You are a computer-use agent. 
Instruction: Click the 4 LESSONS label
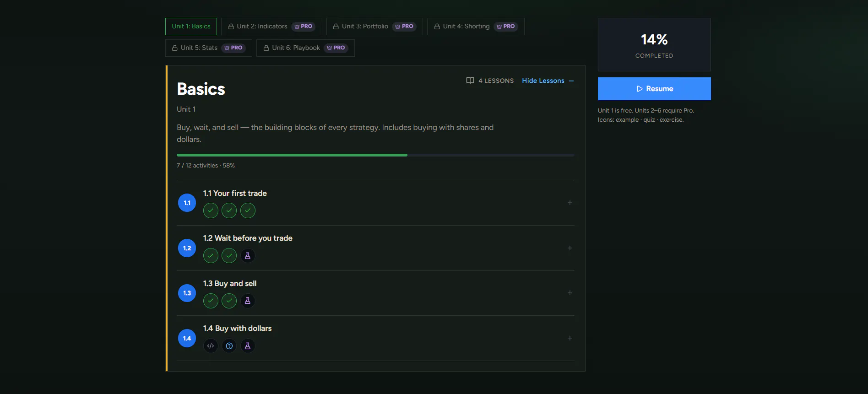click(x=496, y=81)
